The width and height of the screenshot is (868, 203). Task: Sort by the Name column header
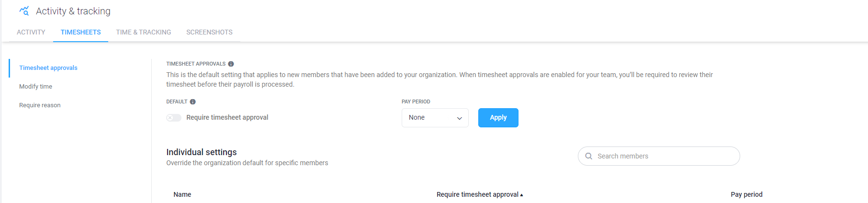pos(182,194)
